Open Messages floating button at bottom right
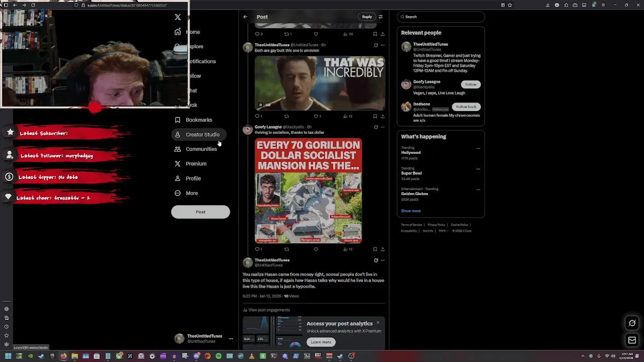The height and width of the screenshot is (362, 644). point(632,340)
